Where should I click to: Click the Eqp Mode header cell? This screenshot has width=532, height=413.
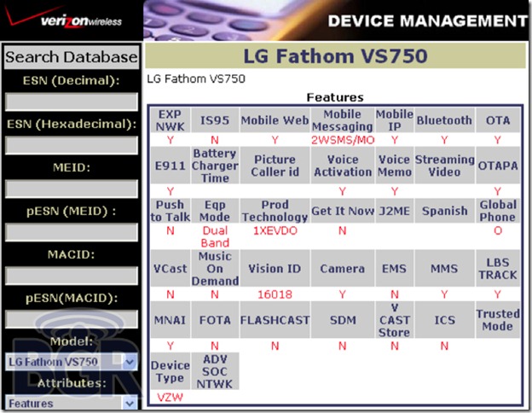pyautogui.click(x=215, y=211)
